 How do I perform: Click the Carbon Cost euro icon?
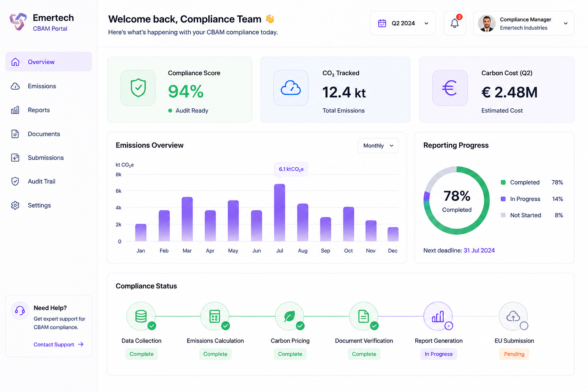pos(450,88)
